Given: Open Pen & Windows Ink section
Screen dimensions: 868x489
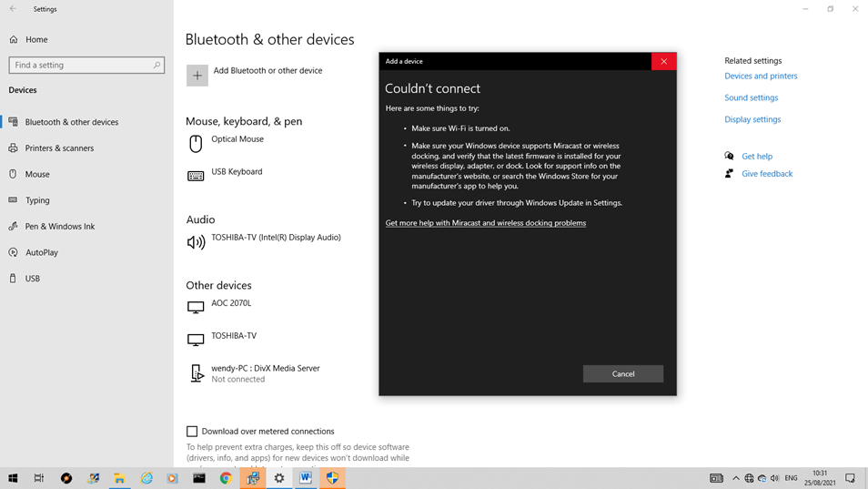Looking at the screenshot, I should (60, 226).
